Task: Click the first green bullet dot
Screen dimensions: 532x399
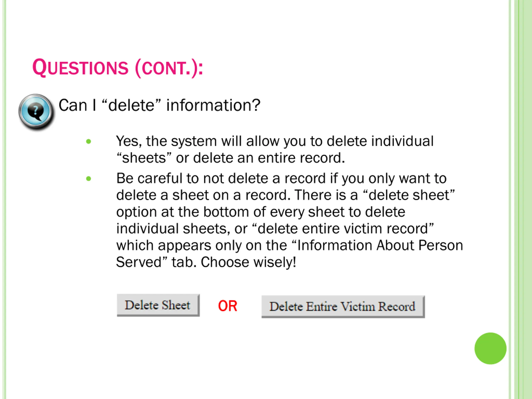Action: 89,142
